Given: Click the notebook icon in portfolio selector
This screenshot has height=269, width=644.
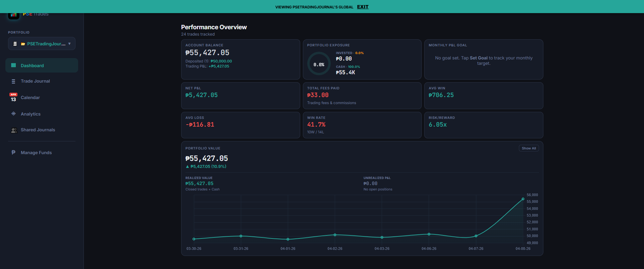Looking at the screenshot, I should point(15,44).
